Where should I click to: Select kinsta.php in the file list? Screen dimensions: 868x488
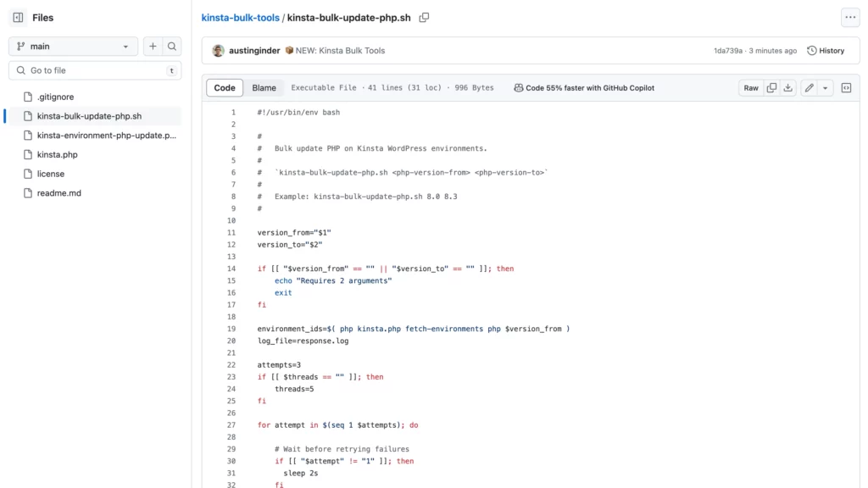[x=57, y=154]
